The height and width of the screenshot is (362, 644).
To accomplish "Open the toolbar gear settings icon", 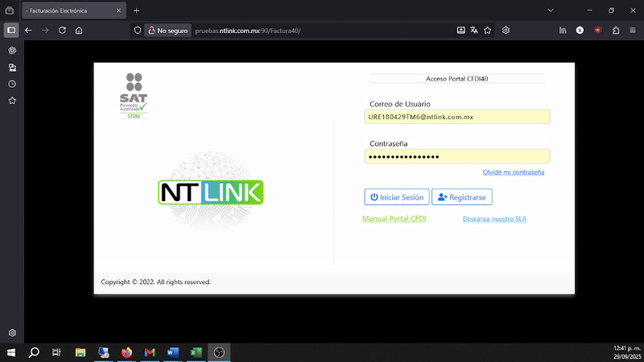I will 506,31.
